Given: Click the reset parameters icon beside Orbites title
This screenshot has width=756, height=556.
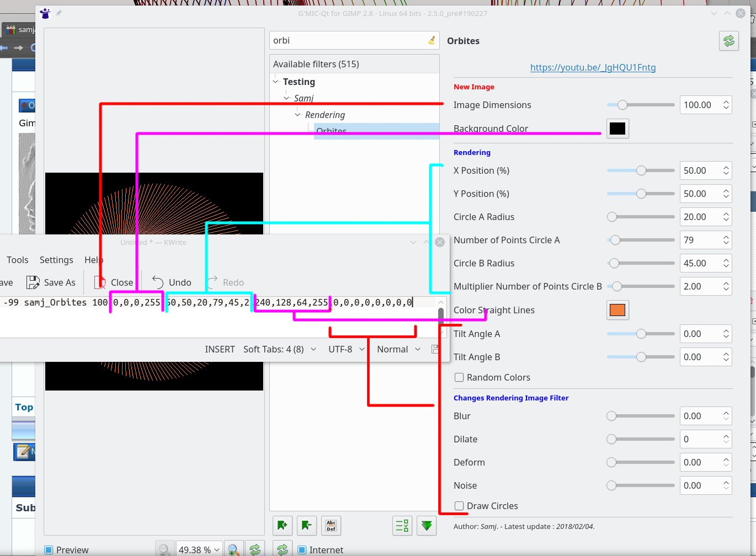Looking at the screenshot, I should tap(729, 41).
